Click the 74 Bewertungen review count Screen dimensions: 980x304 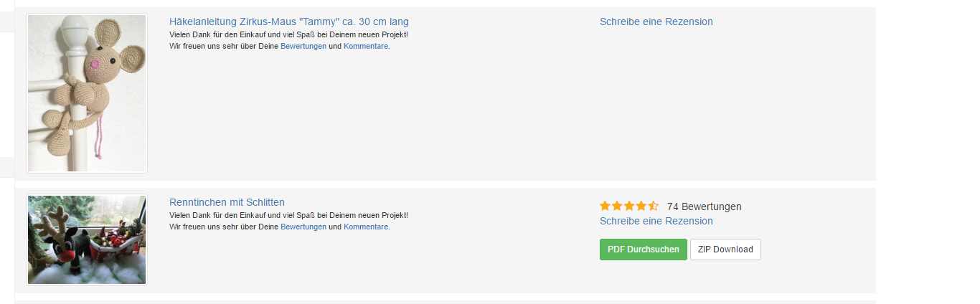tap(704, 206)
